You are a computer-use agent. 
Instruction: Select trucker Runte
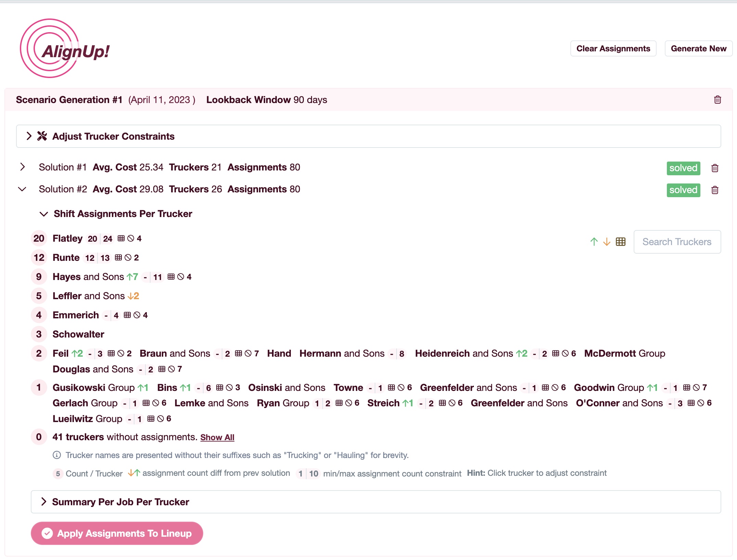66,257
